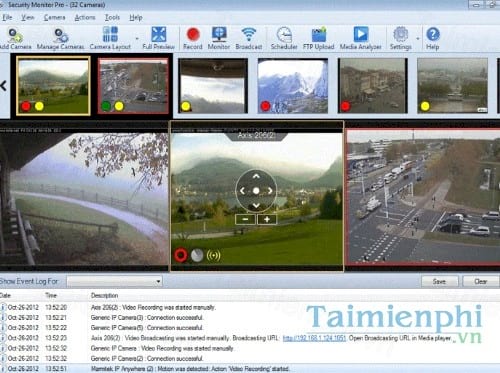Image resolution: width=500 pixels, height=373 pixels.
Task: Switch to Full Preview mode
Action: (158, 39)
